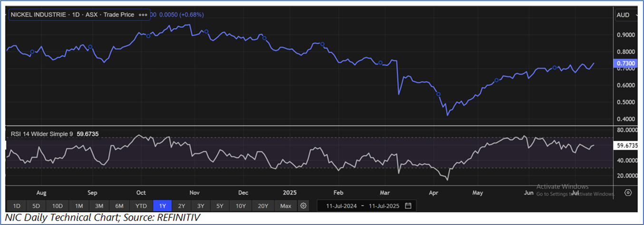Screen dimensions: 644x225
Task: Select the 2Y time range
Action: [181, 206]
